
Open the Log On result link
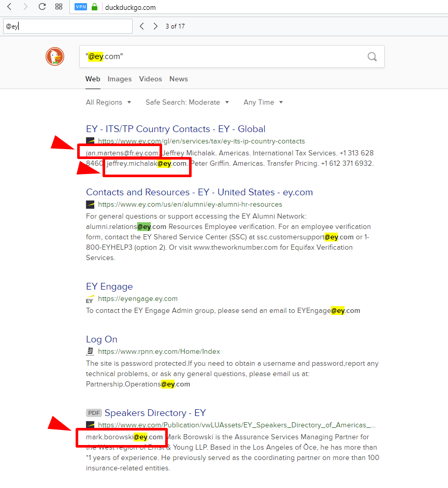(x=102, y=339)
